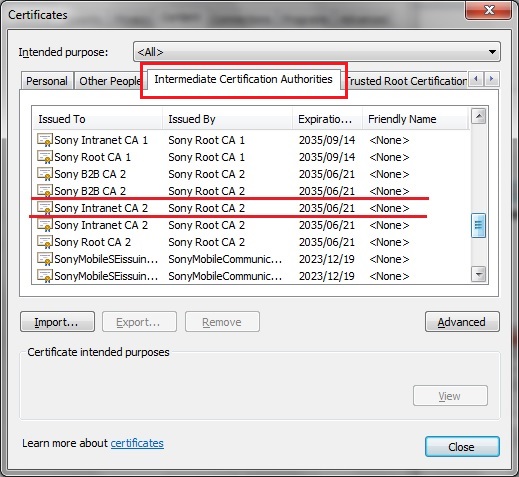Select the Sony Root CA 2 Issued To entry
Image resolution: width=519 pixels, height=477 pixels.
tap(93, 242)
